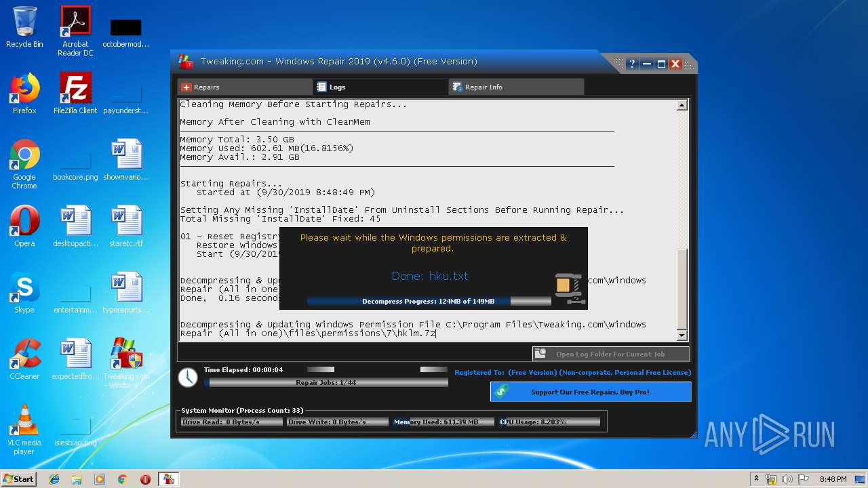
Task: Open Acrobat Reader DC desktop icon
Action: 75,31
